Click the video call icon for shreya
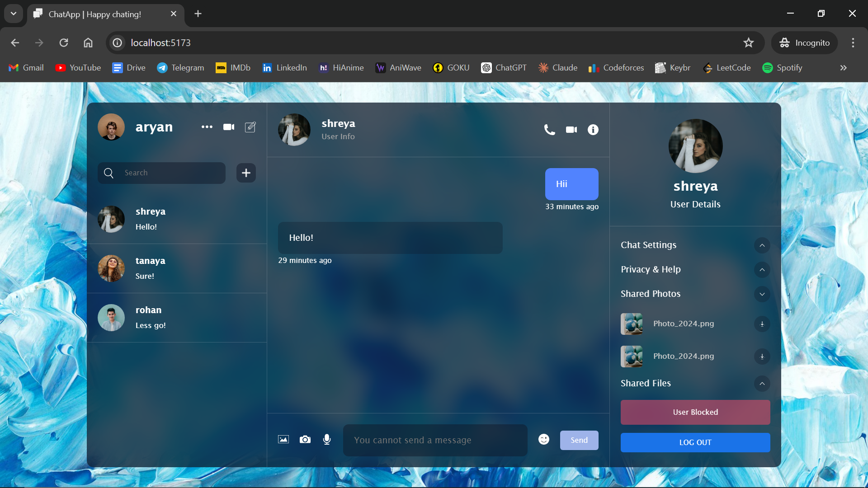Image resolution: width=868 pixels, height=488 pixels. [571, 129]
